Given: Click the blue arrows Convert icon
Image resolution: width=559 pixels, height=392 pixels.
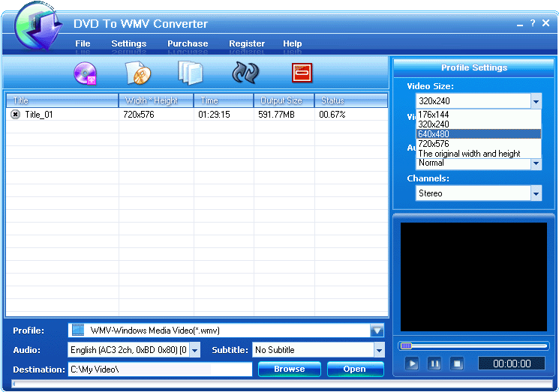Looking at the screenshot, I should (245, 73).
